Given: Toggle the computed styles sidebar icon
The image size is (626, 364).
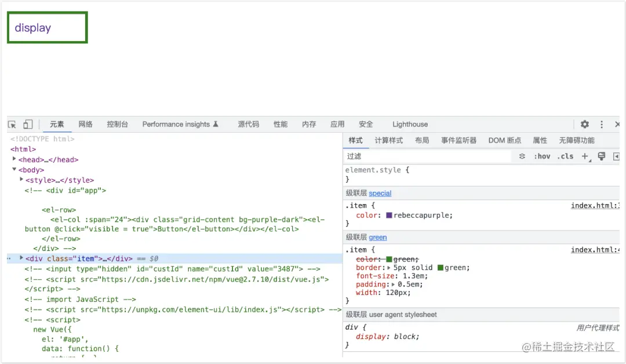Looking at the screenshot, I should tap(616, 156).
